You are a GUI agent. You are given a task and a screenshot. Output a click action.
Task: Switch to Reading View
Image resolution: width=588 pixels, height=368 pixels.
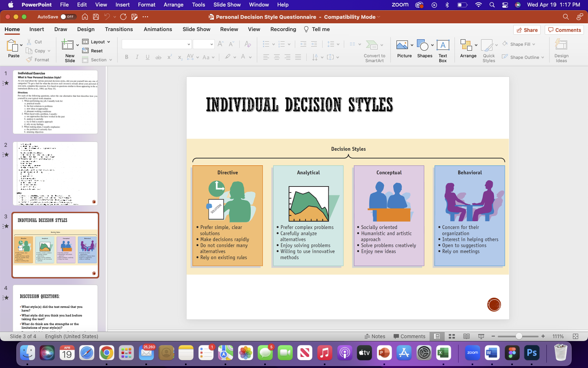click(x=466, y=336)
